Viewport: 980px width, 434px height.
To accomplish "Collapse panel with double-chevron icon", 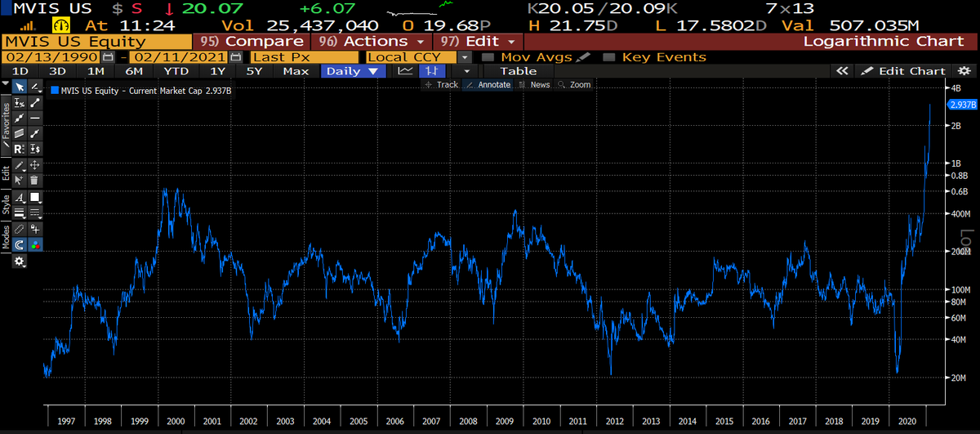I will coord(844,71).
